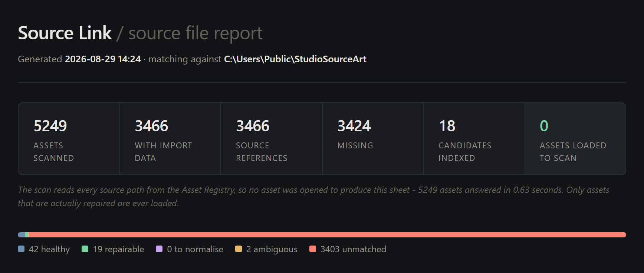Screen dimensions: 644x273
Task: Select the With Import Data stat card
Action: 170,139
